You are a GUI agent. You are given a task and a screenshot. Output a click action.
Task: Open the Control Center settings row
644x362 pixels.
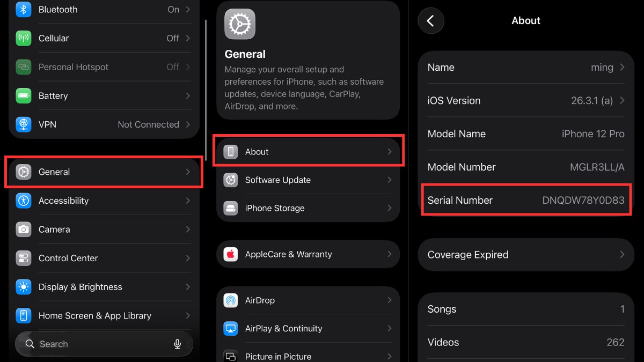point(104,258)
